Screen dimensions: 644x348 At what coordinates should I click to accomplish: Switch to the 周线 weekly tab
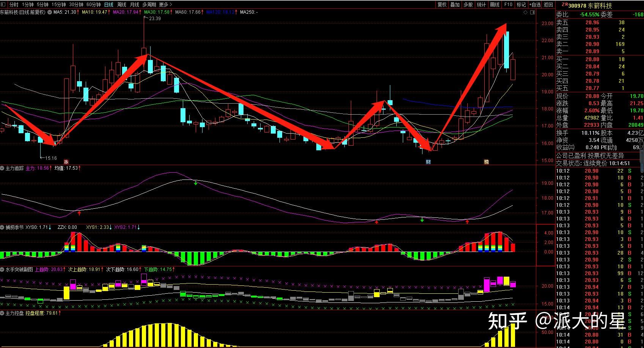(122, 5)
